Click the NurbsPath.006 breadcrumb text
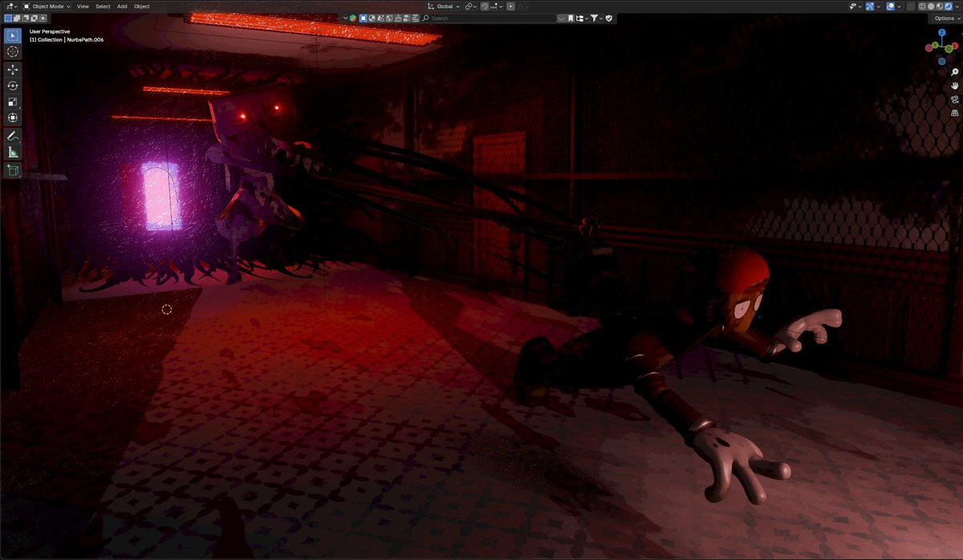The height and width of the screenshot is (560, 963). tap(85, 39)
